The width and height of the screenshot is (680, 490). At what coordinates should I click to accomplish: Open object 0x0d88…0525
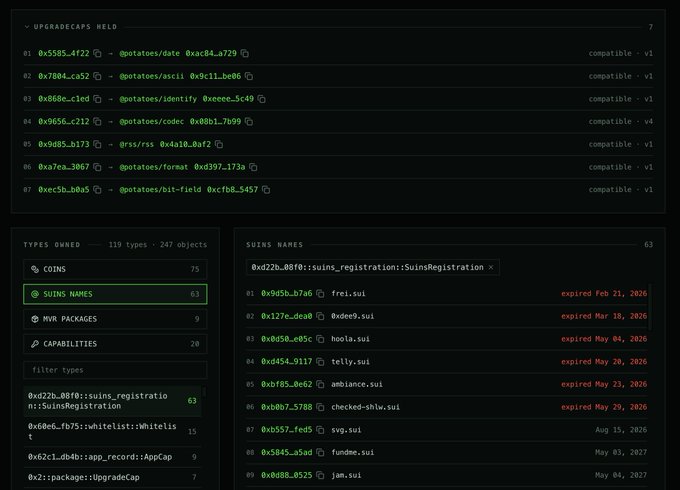coord(287,475)
